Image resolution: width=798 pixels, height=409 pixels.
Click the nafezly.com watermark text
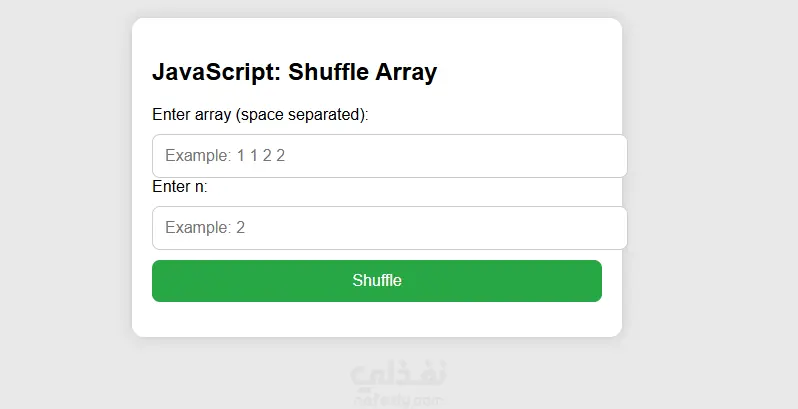tap(398, 399)
